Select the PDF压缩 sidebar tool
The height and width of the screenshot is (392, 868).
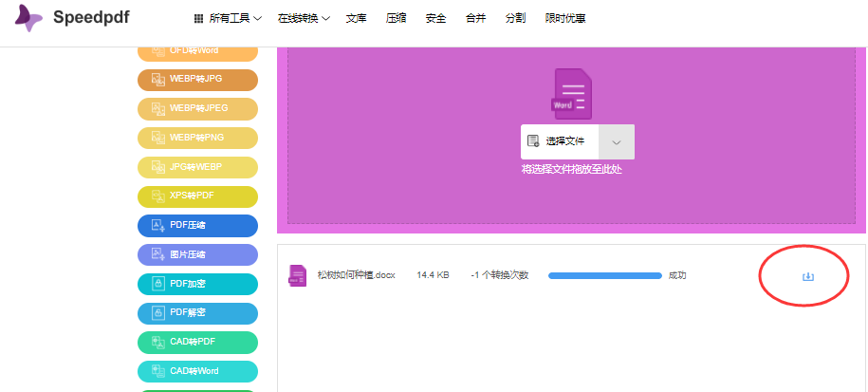(x=197, y=225)
